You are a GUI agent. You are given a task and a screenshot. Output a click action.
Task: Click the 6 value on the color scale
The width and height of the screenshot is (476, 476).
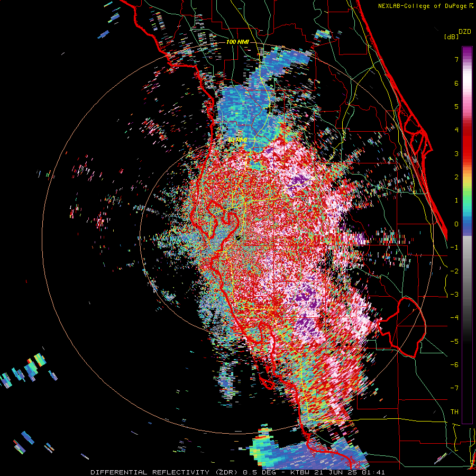tap(456, 83)
